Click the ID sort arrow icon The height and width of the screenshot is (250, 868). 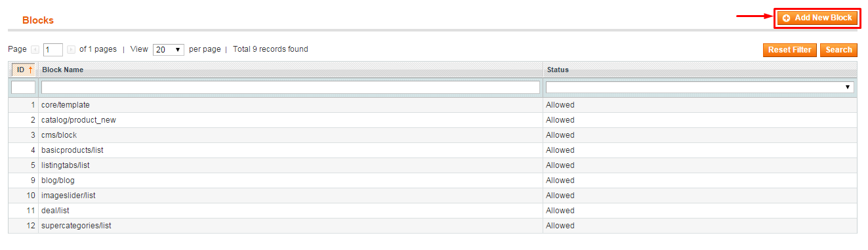pyautogui.click(x=30, y=70)
